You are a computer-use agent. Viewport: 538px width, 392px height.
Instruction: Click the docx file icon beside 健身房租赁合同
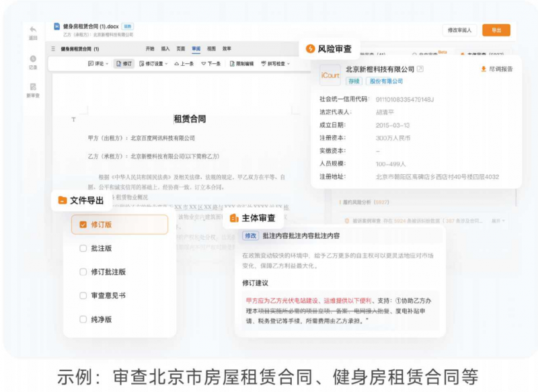[x=57, y=26]
